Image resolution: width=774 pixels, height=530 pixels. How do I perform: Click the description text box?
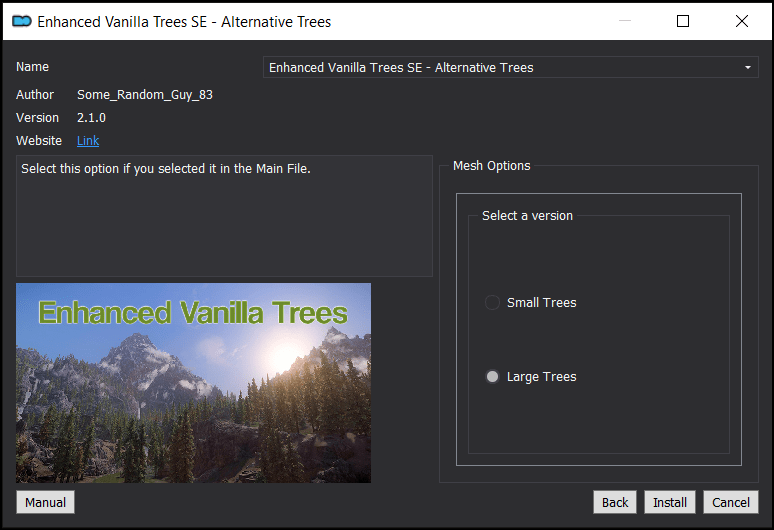coord(225,216)
